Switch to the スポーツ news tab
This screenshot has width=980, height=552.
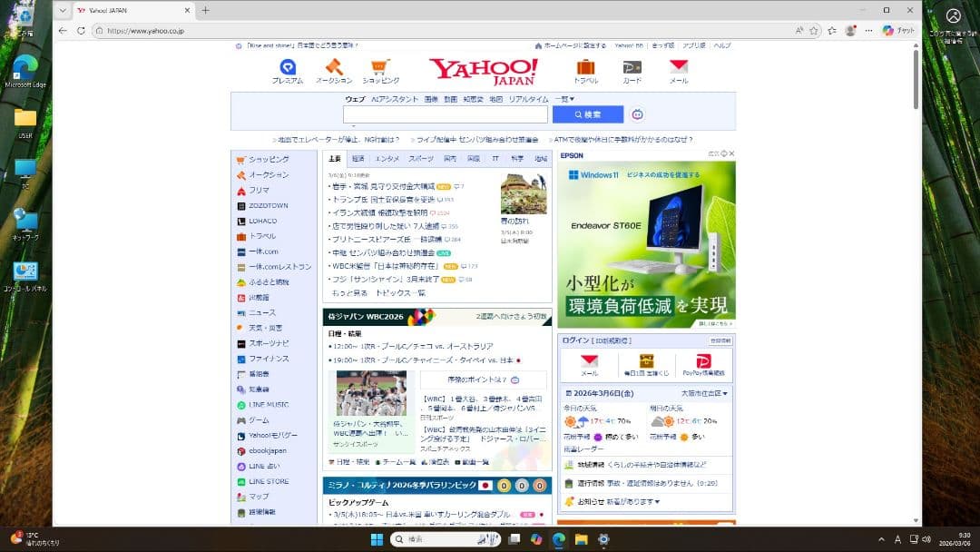[421, 159]
